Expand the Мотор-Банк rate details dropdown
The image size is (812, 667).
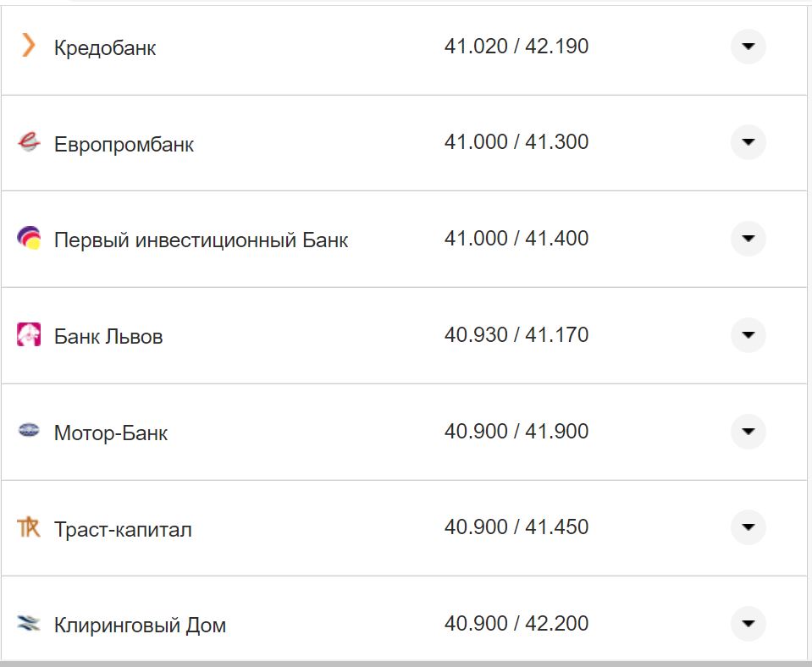[748, 431]
